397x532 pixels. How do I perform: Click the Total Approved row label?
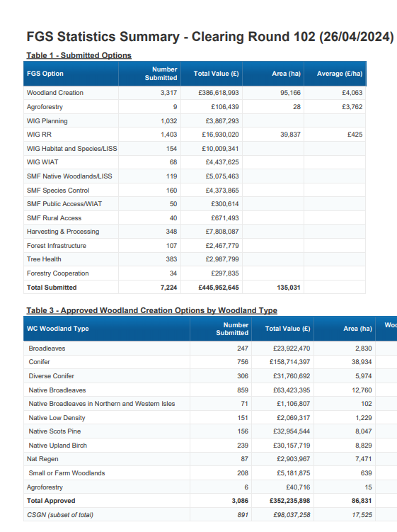51,501
